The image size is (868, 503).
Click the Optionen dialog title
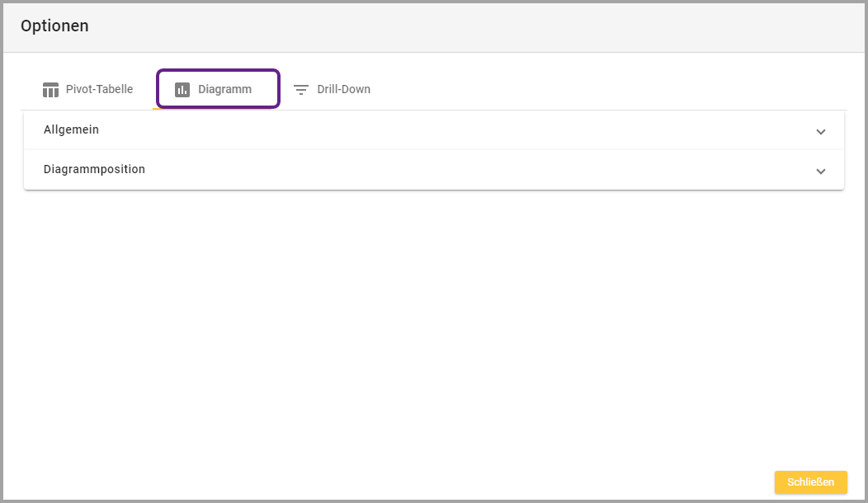(x=54, y=26)
